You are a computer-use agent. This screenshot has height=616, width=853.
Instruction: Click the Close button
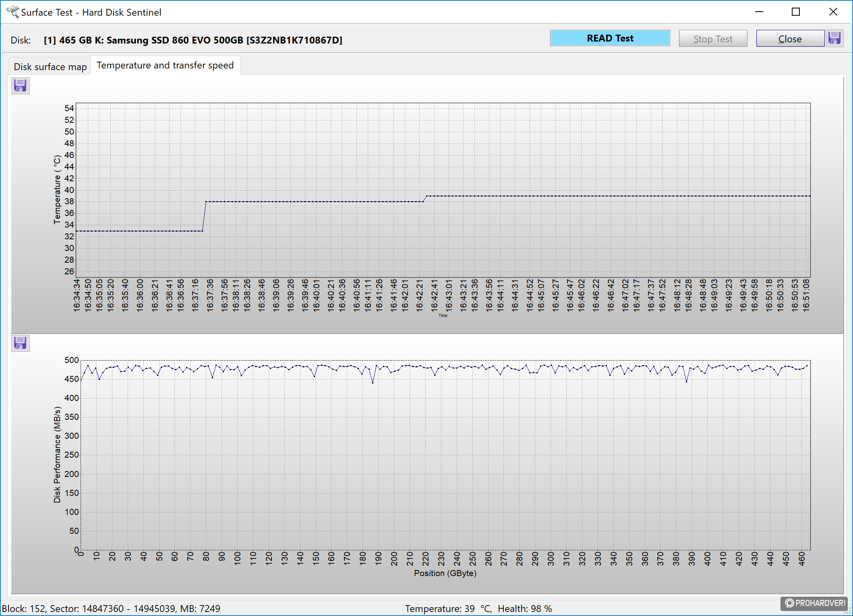coord(790,39)
